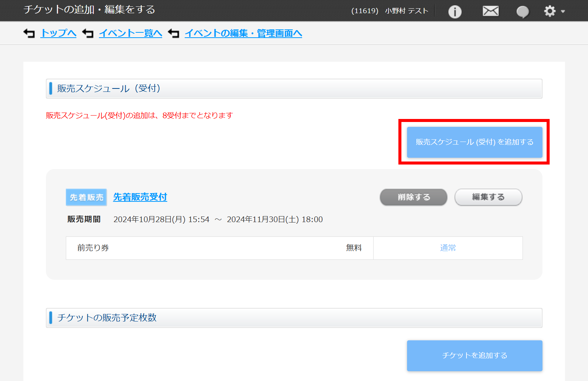The image size is (588, 381).
Task: Open the information icon in the header
Action: (454, 11)
